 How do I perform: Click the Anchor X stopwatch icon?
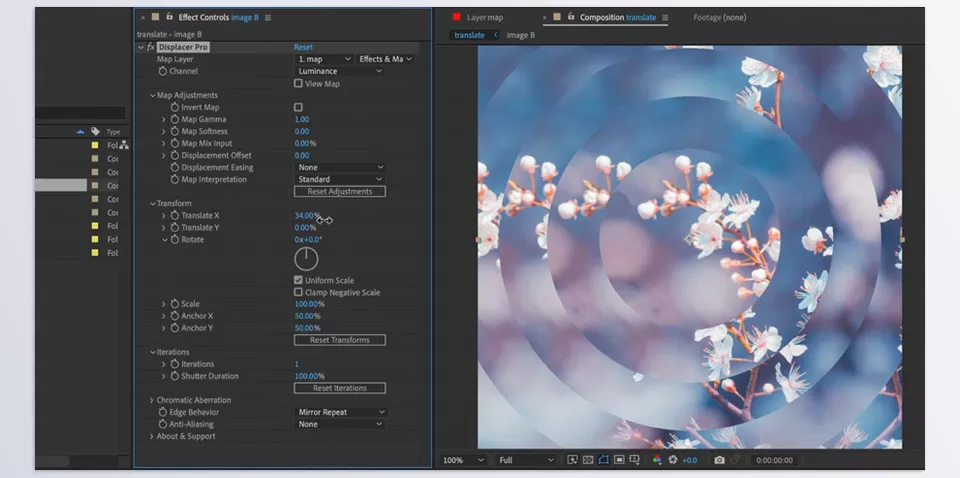tap(175, 316)
